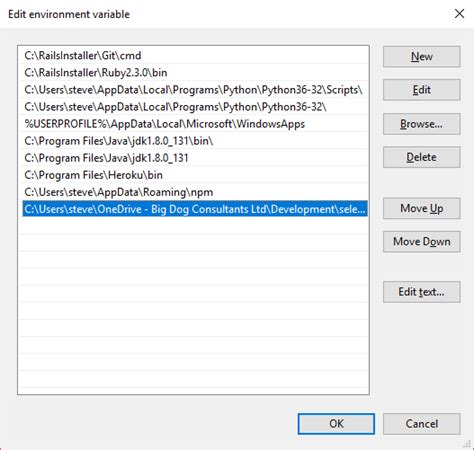
Task: Select the highlighted OneDrive Development entry
Action: 195,209
